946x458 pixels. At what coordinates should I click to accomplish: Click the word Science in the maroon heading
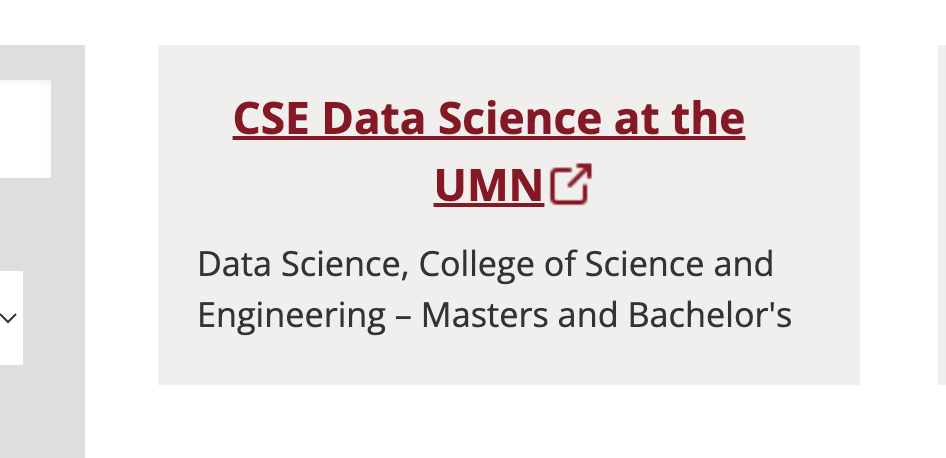tap(499, 121)
